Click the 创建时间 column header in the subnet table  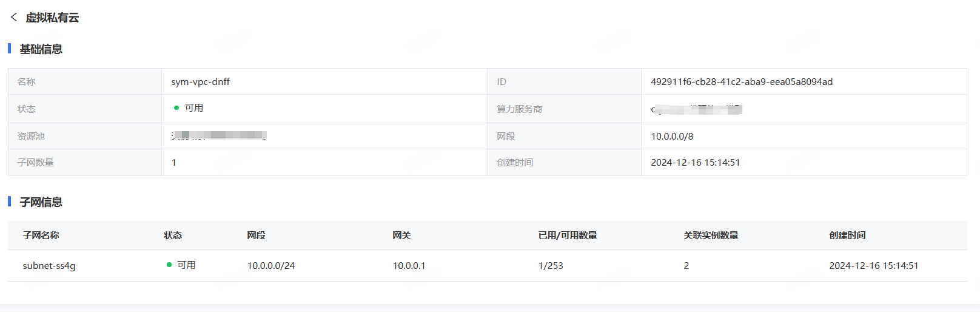[847, 236]
